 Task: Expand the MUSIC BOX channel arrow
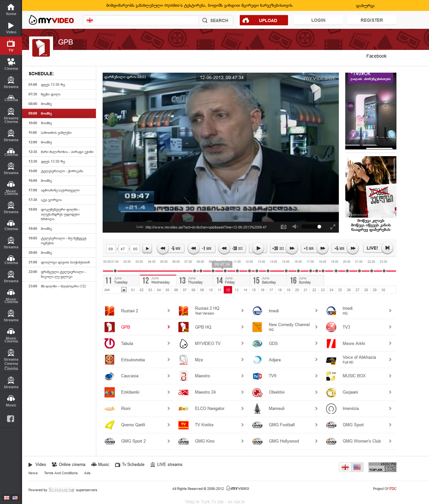click(x=390, y=376)
